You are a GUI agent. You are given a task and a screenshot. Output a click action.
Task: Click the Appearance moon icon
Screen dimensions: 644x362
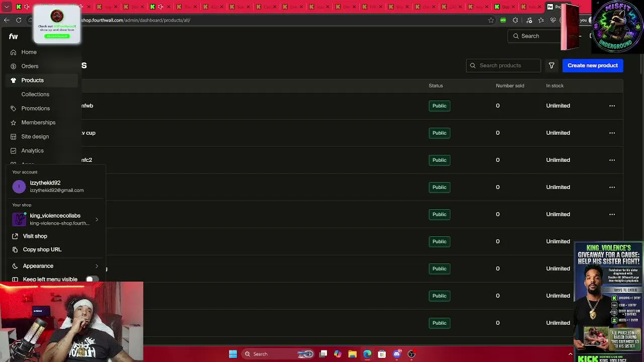[x=15, y=266]
